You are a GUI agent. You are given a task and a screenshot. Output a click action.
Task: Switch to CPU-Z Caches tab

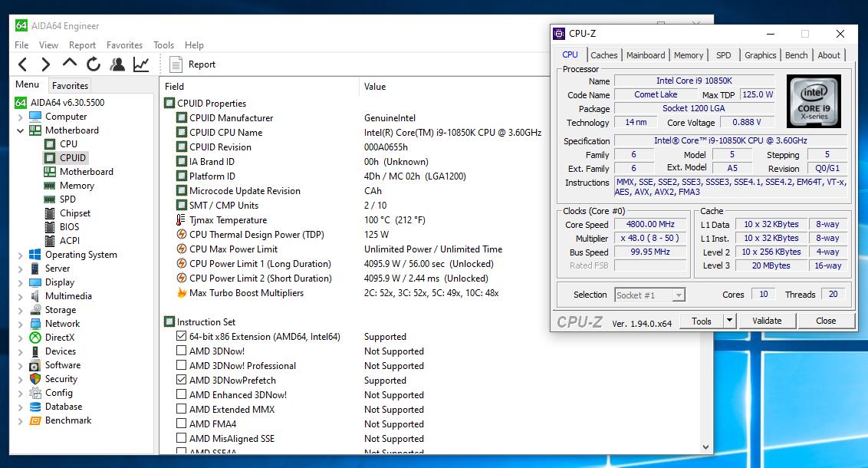604,55
